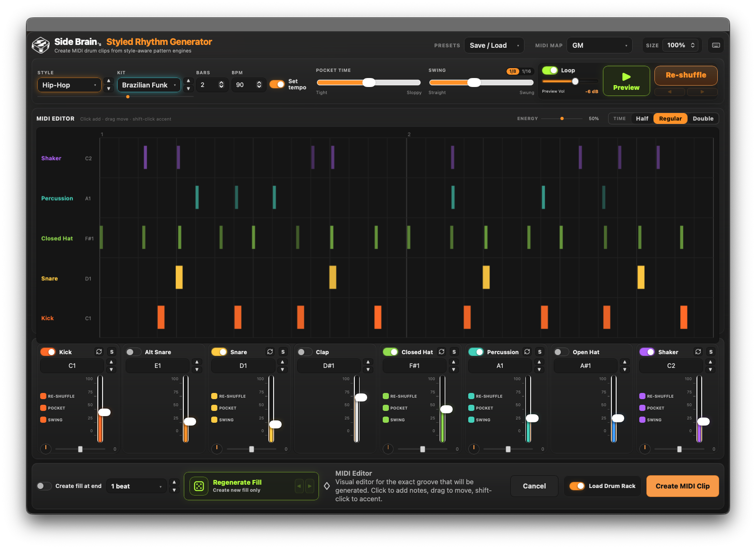Toggle the Set tempo switch
The width and height of the screenshot is (756, 549).
277,84
